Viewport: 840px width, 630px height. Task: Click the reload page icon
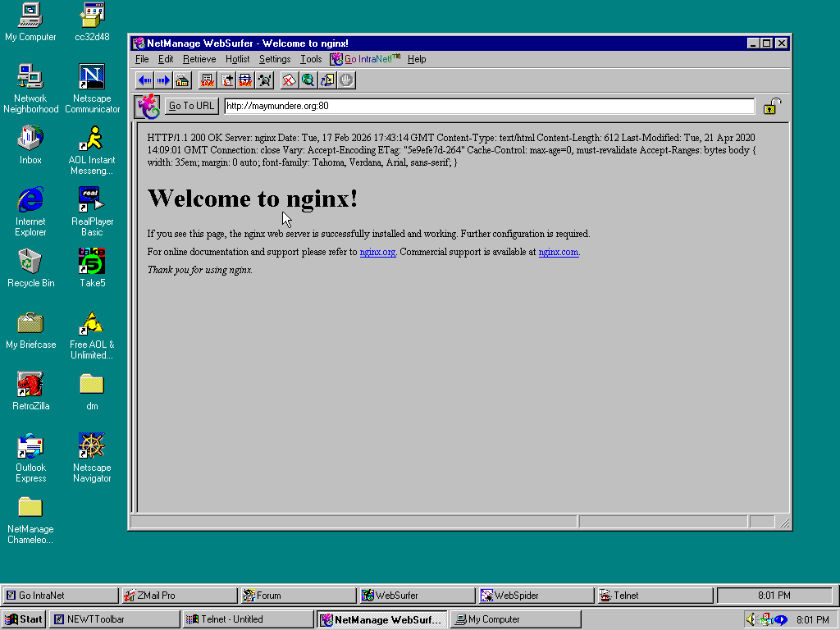click(x=326, y=80)
